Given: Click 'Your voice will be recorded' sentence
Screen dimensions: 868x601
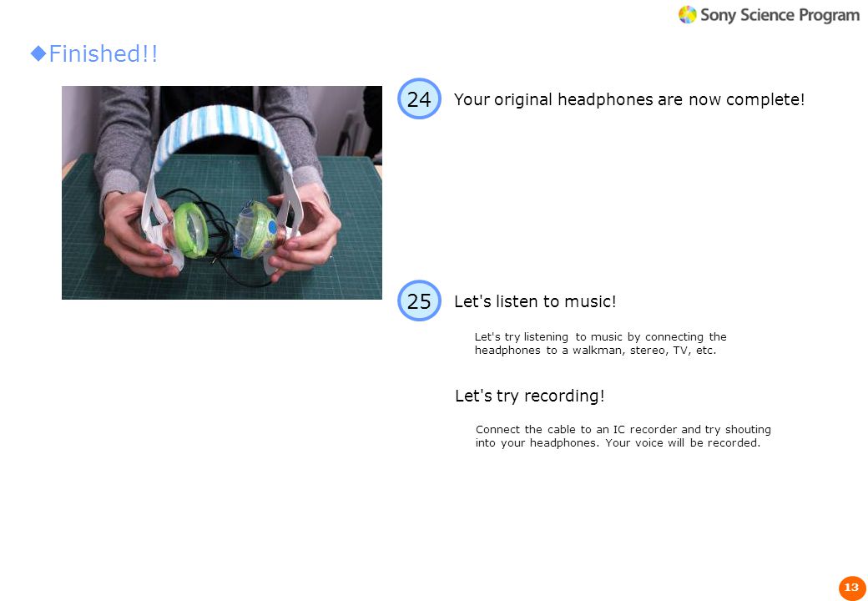Looking at the screenshot, I should click(x=683, y=442).
